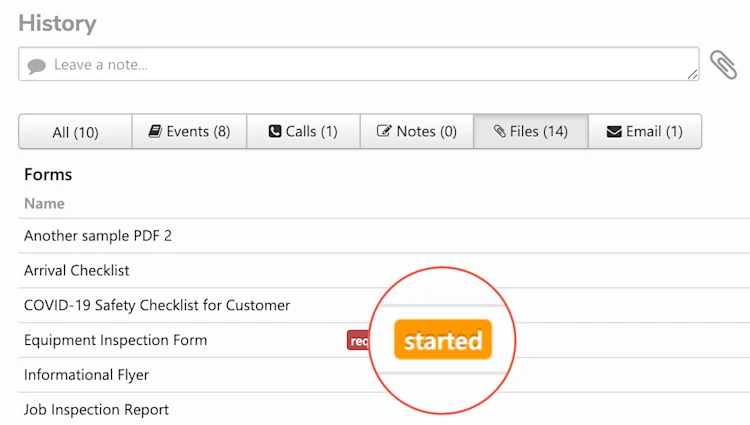Open the Email (1) tab
The image size is (750, 425).
(645, 131)
